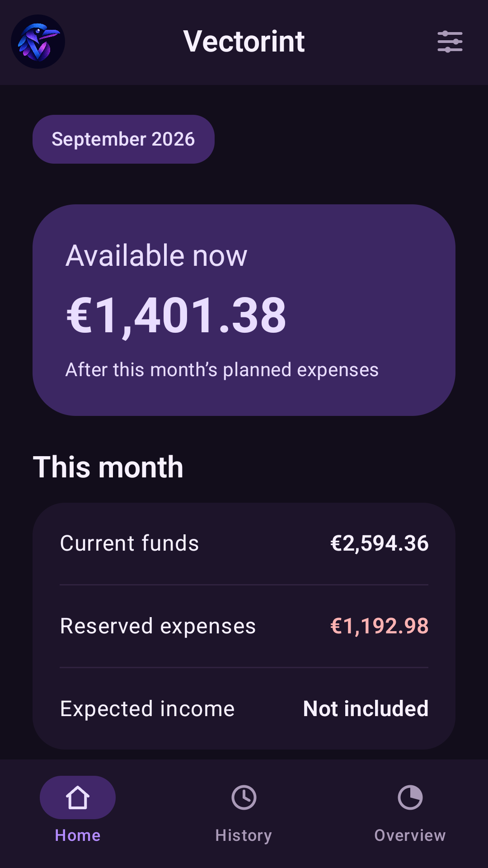Click the This month section heading
The width and height of the screenshot is (488, 868).
pyautogui.click(x=108, y=467)
